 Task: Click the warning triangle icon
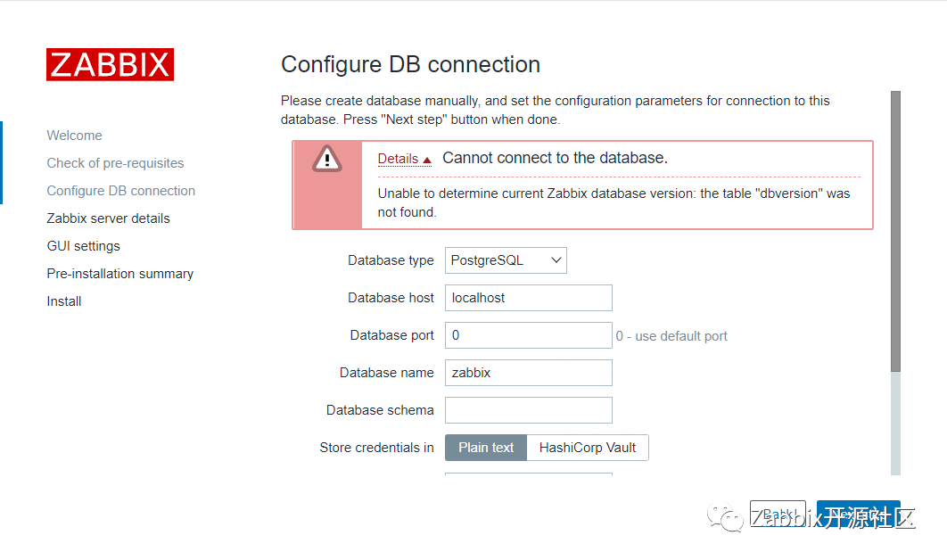click(326, 159)
